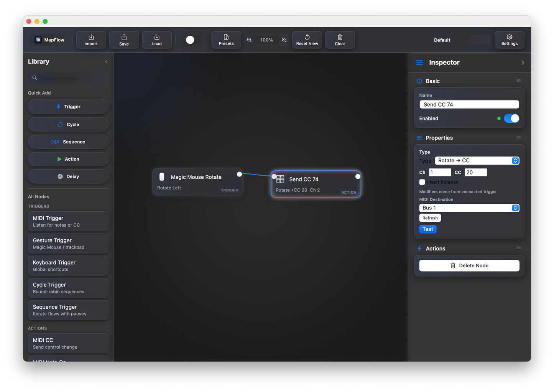The width and height of the screenshot is (554, 392).
Task: Check the Invert Rotation checkbox
Action: pyautogui.click(x=422, y=182)
